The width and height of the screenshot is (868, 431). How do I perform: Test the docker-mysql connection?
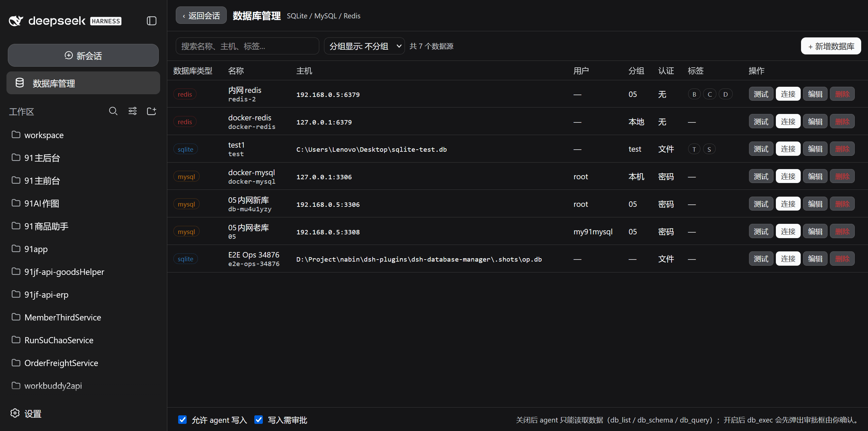(761, 176)
